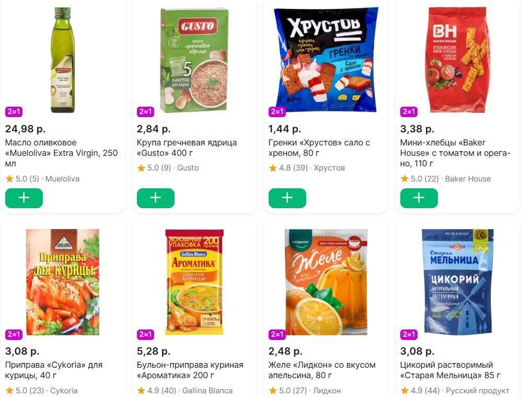Open Старая Мельница chicory product image
Image resolution: width=532 pixels, height=397 pixels.
pos(457,281)
